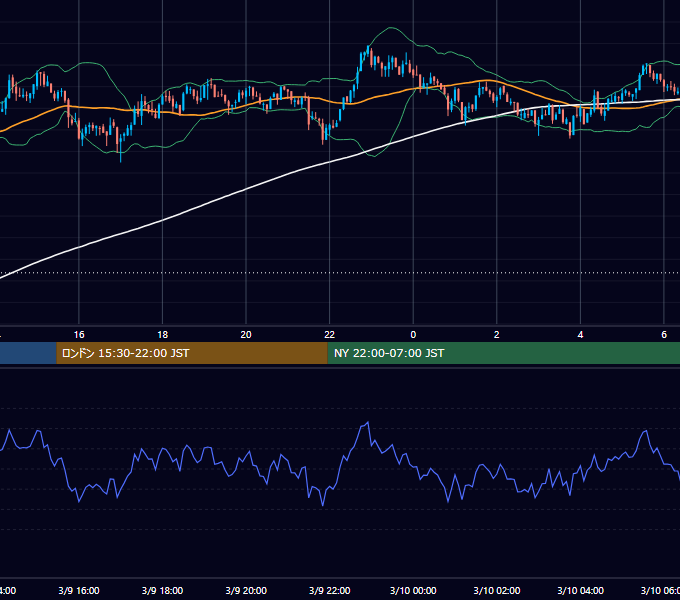
Task: Click the 3/9 22:00 date label
Action: (x=330, y=590)
